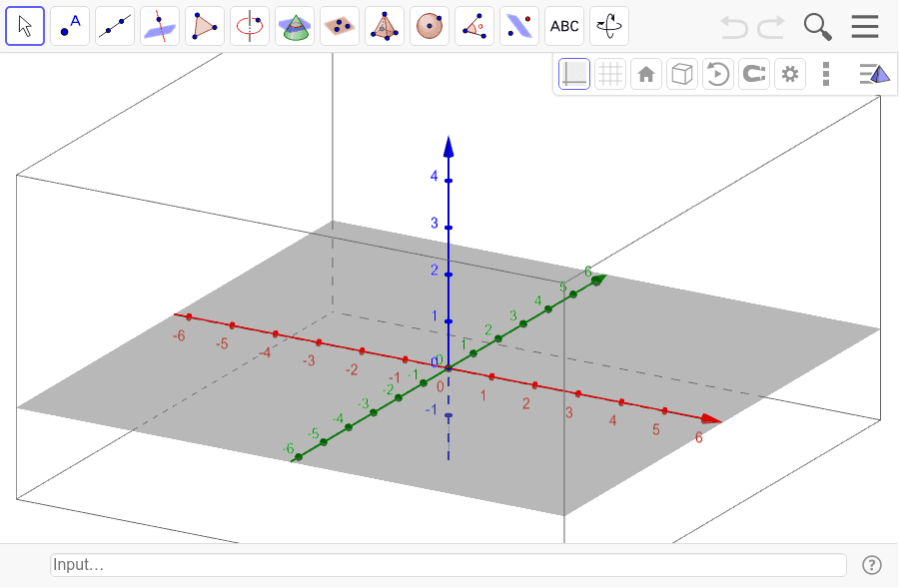Open point capturing magnet options
This screenshot has width=899, height=588.
[754, 74]
